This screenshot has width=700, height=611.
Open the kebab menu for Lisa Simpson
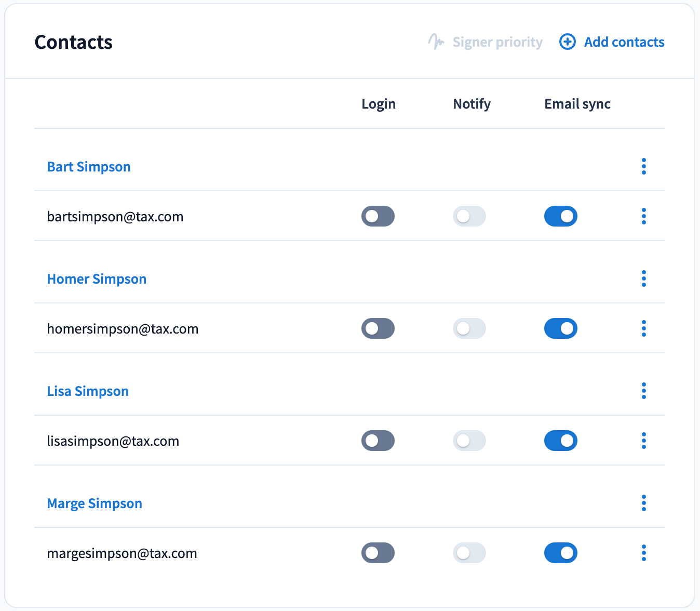(x=644, y=391)
